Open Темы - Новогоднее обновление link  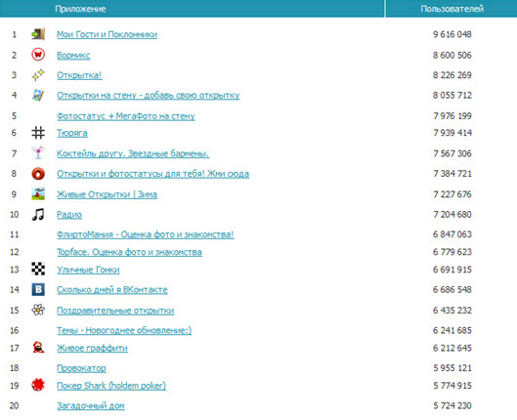124,330
